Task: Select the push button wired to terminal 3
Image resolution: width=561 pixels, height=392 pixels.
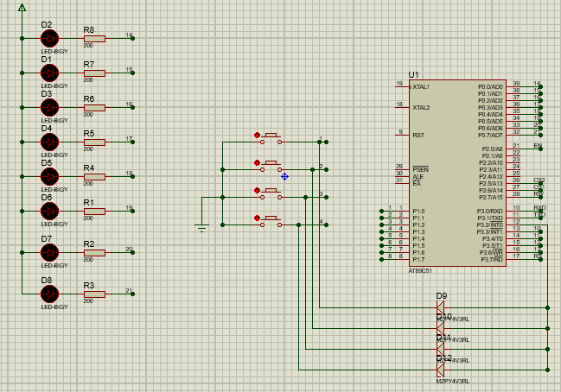Action: click(x=271, y=193)
